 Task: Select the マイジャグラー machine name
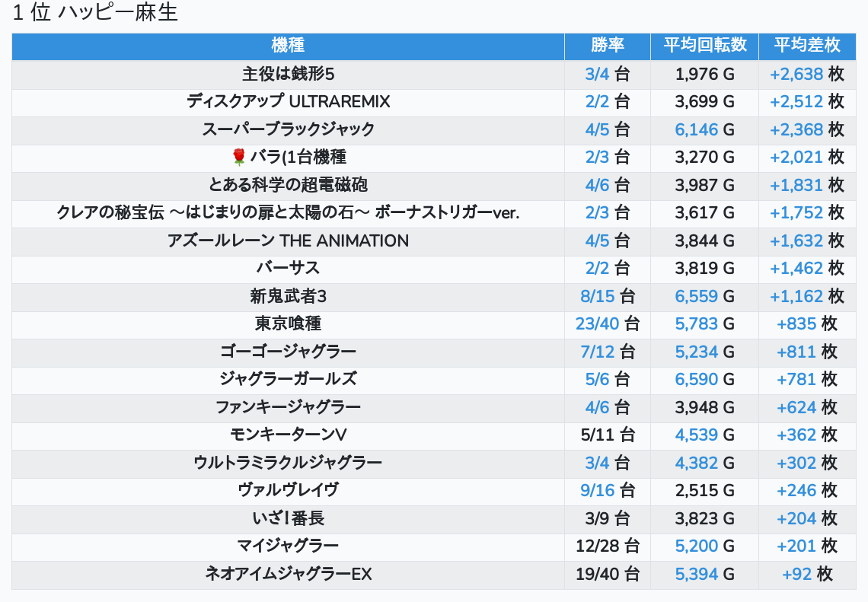pos(288,546)
